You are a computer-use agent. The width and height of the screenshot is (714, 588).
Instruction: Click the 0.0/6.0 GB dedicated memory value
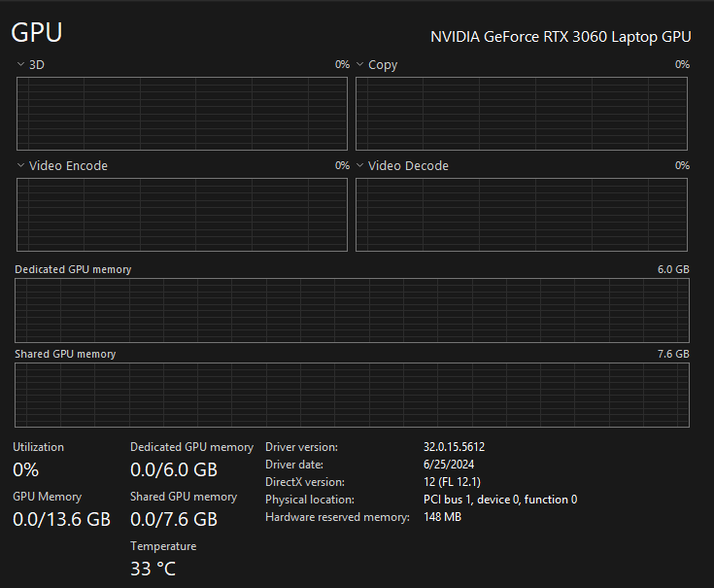tap(174, 470)
